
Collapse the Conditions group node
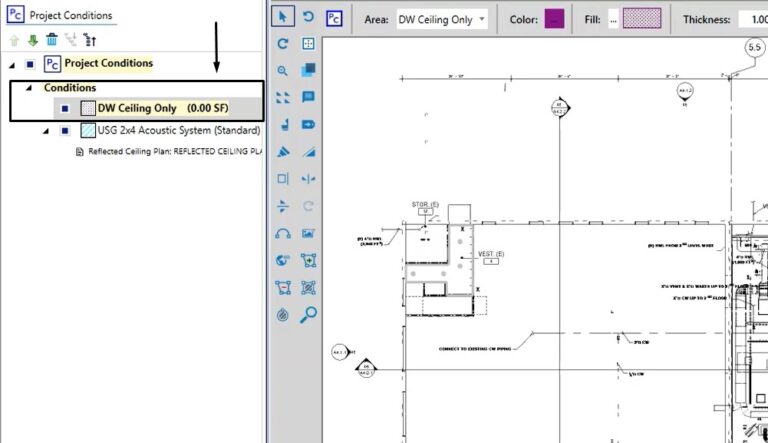point(29,88)
